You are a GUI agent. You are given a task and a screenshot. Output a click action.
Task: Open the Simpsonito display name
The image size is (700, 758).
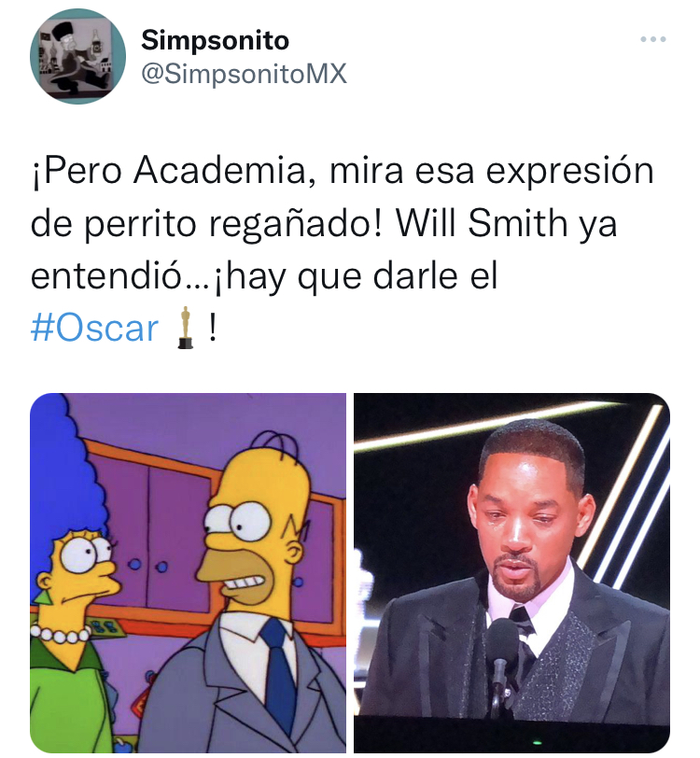point(215,40)
